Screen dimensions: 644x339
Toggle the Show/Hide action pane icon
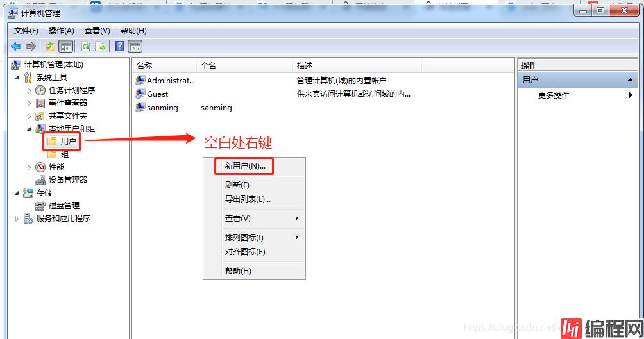135,46
